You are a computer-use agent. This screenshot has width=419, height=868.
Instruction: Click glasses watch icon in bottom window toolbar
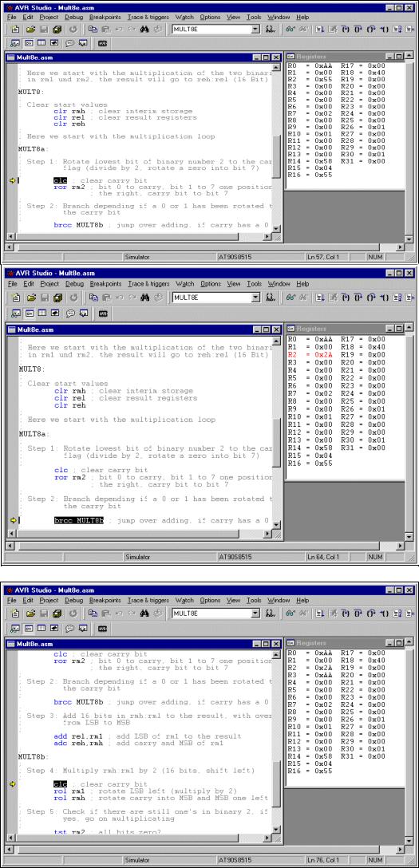coord(290,614)
